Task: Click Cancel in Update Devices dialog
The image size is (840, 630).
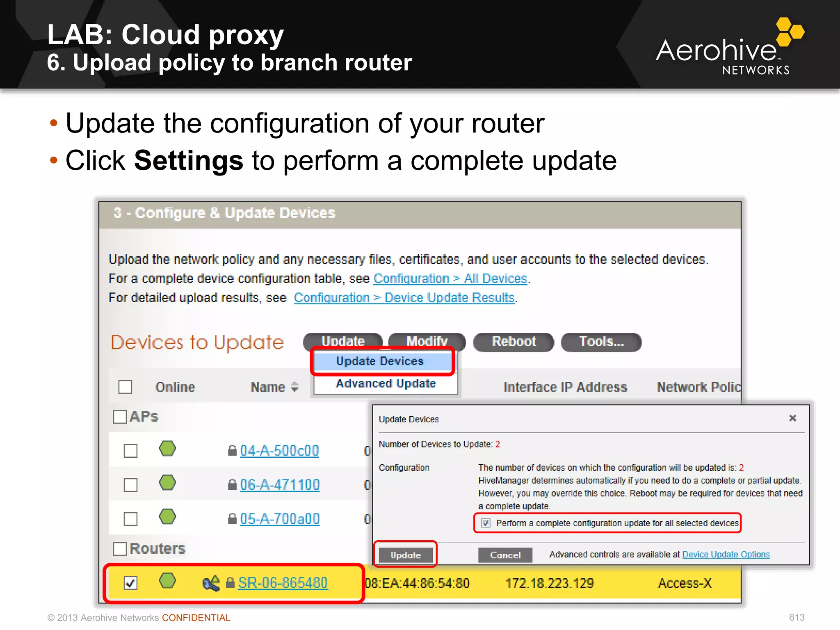Action: [x=505, y=555]
